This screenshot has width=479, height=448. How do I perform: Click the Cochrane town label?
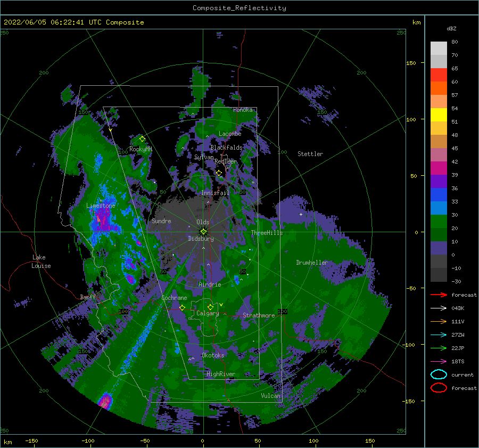[x=174, y=298]
